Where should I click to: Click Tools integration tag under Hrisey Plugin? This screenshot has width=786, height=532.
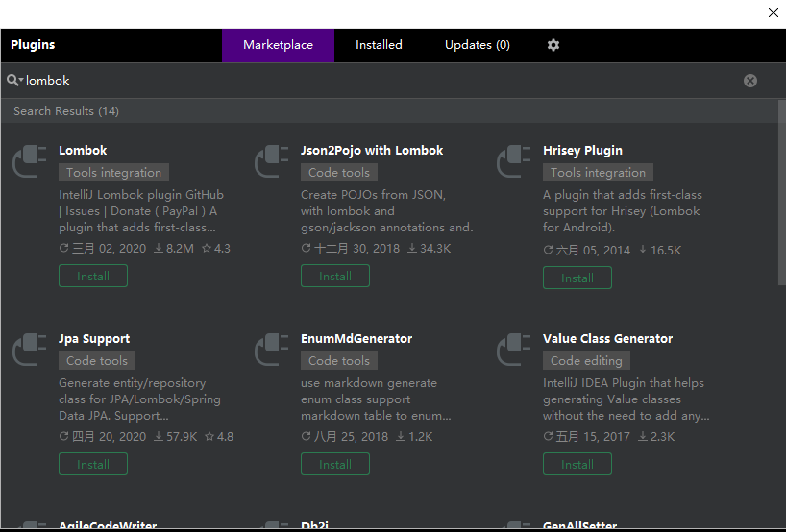point(598,172)
